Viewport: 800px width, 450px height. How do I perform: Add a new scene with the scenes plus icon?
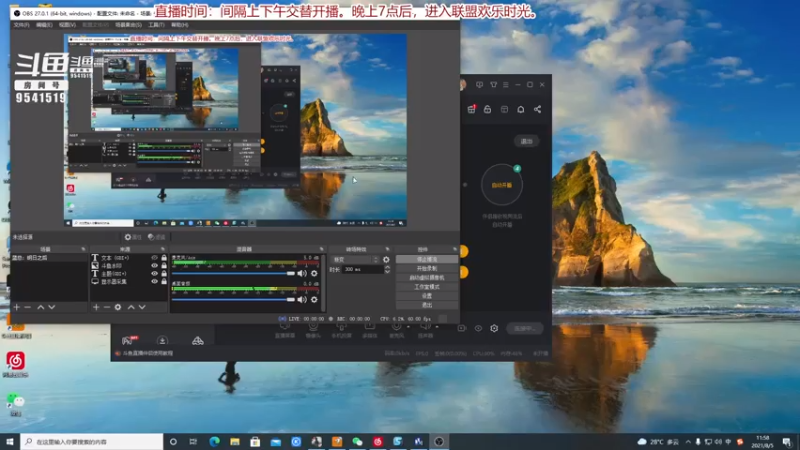click(17, 307)
